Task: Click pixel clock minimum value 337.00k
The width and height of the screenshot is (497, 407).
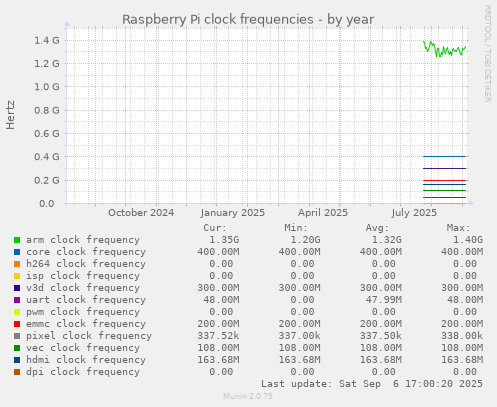Action: point(299,336)
